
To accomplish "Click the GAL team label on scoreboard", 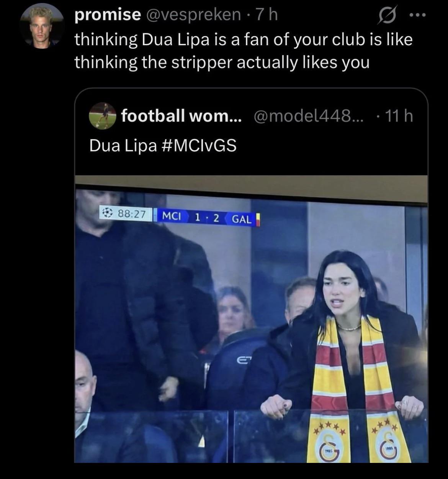I will tap(242, 219).
